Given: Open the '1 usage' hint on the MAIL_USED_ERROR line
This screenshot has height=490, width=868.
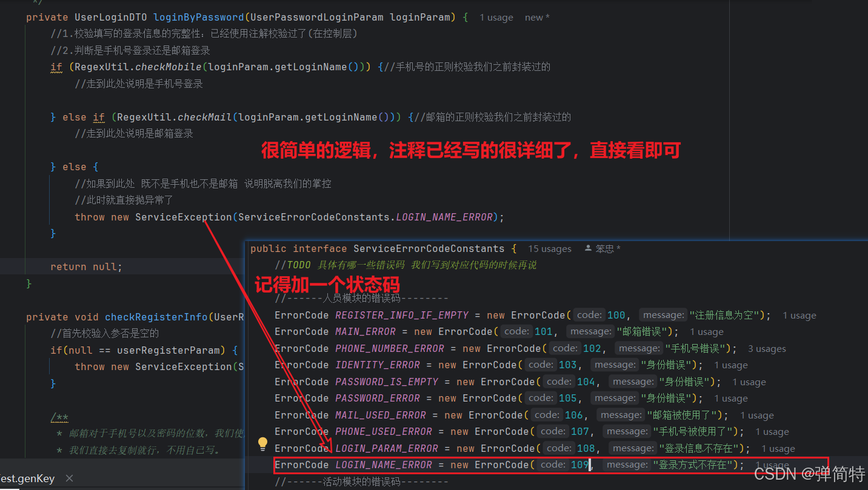Looking at the screenshot, I should 757,416.
